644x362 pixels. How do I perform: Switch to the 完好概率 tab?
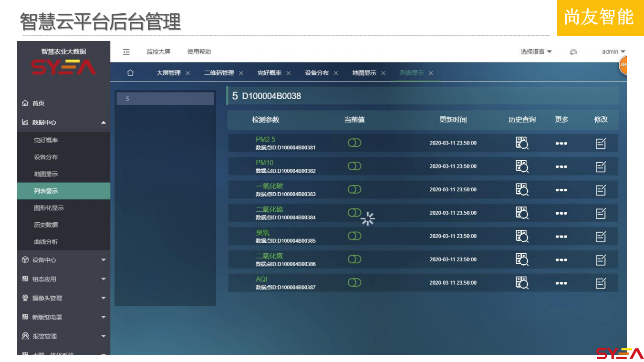270,73
